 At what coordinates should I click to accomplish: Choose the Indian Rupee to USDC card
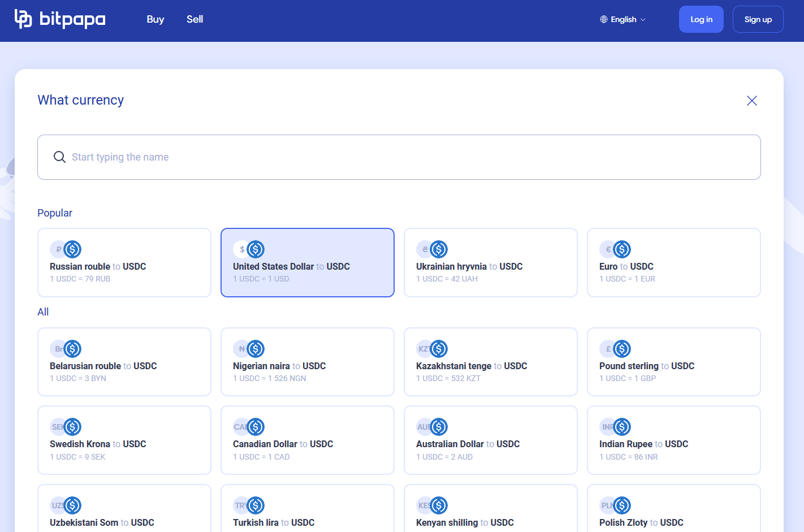pos(674,440)
